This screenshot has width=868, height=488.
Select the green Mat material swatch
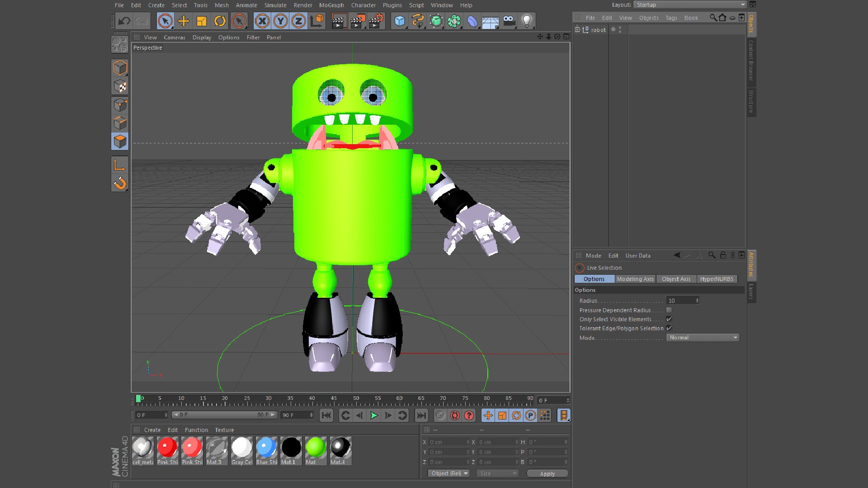point(315,450)
